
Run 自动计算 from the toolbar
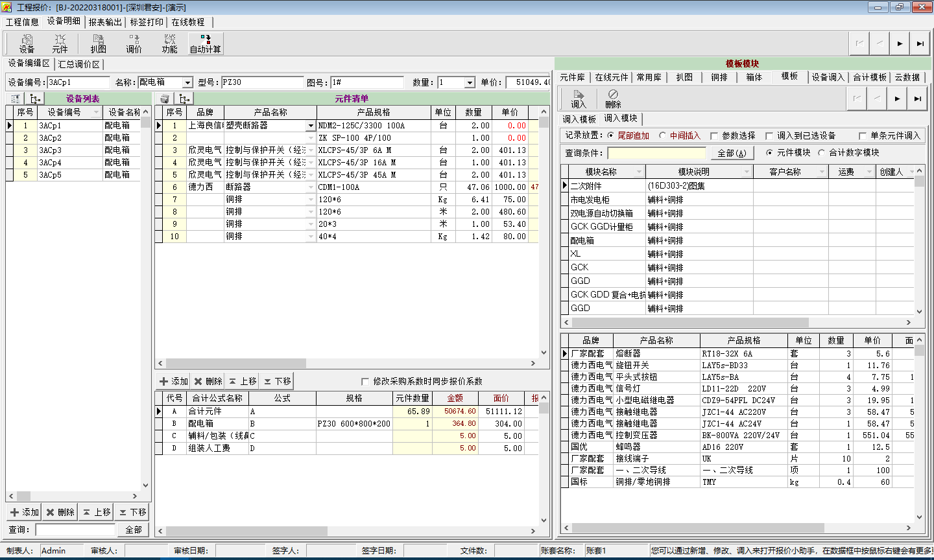(x=205, y=43)
